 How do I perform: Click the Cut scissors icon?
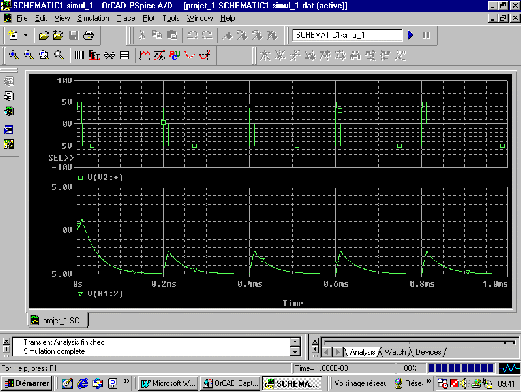142,35
